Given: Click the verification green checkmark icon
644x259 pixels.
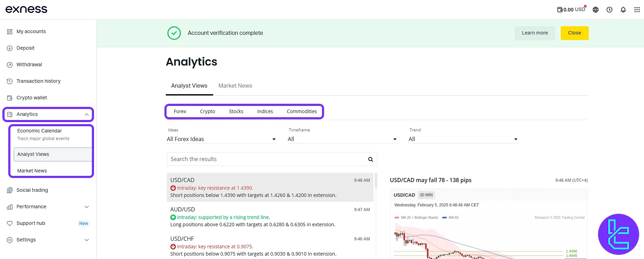Looking at the screenshot, I should tap(174, 33).
